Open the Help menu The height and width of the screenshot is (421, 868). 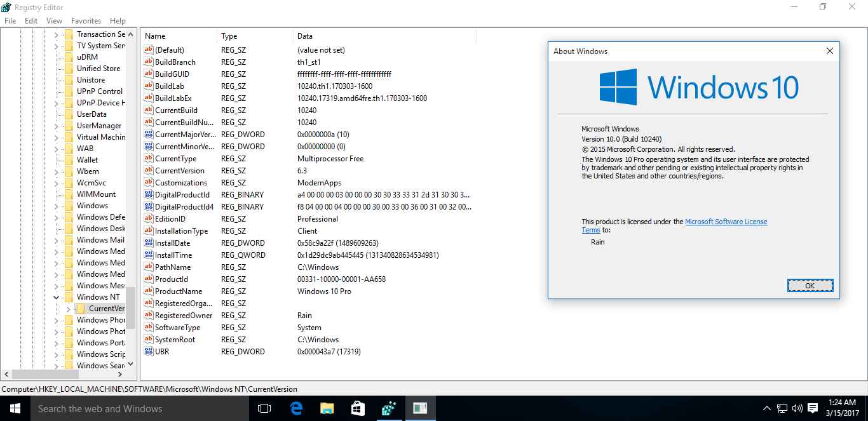(x=118, y=21)
